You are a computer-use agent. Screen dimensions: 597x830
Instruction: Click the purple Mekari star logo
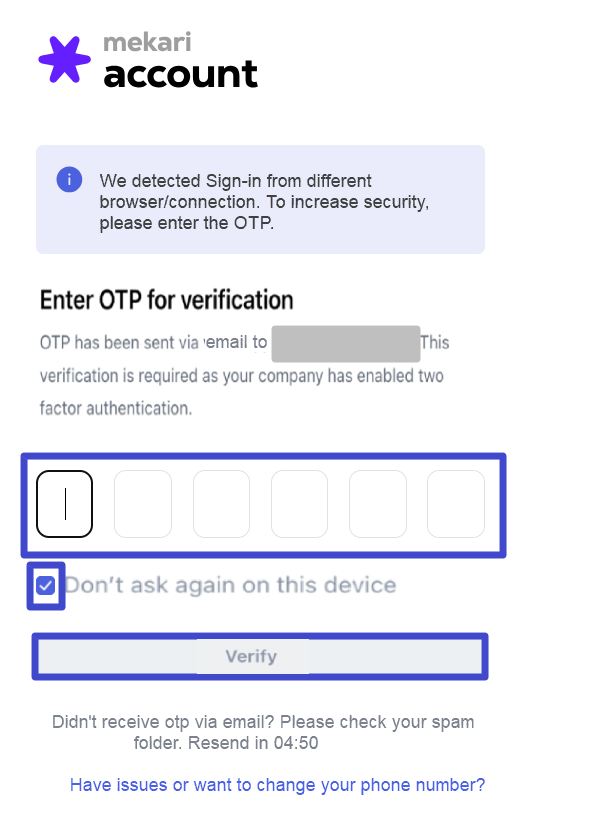click(x=65, y=59)
